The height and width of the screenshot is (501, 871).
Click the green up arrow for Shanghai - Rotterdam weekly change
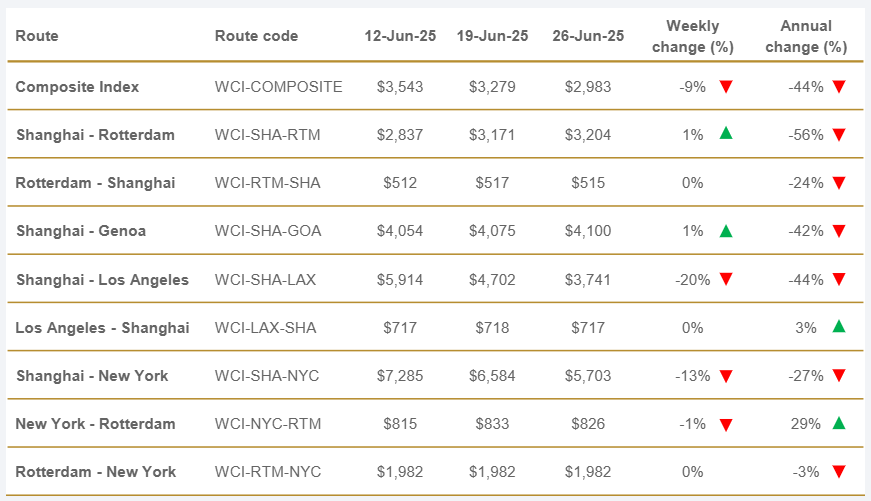click(x=726, y=134)
